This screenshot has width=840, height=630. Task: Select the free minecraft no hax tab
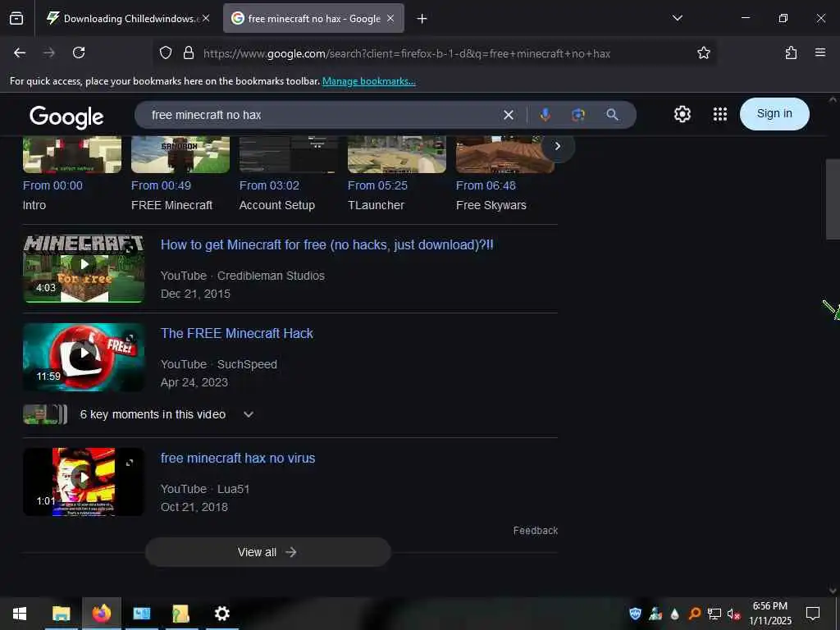pos(313,19)
